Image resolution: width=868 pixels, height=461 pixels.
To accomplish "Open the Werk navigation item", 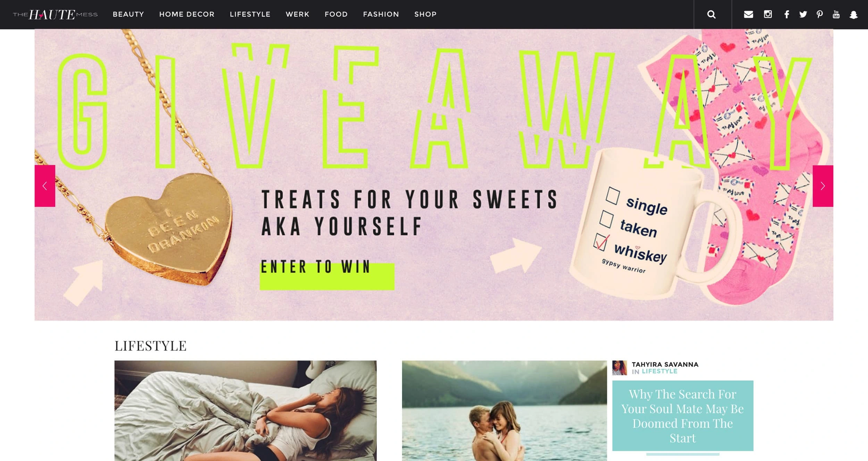I will (298, 14).
